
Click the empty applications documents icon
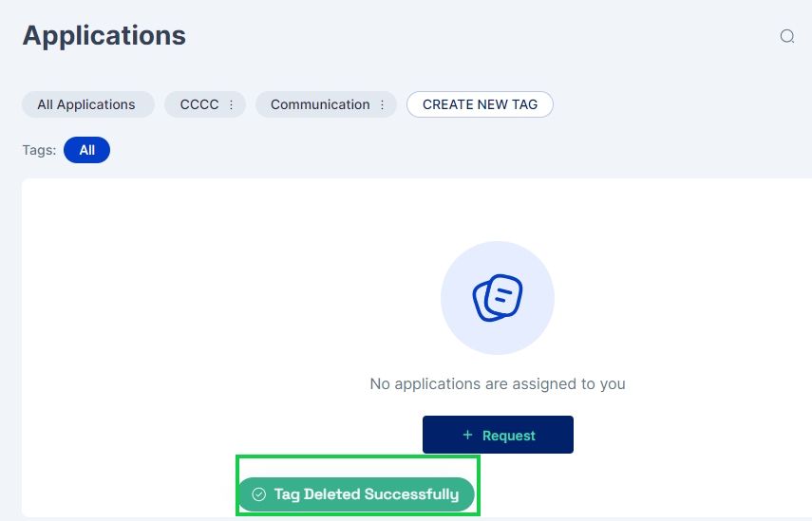pyautogui.click(x=498, y=298)
